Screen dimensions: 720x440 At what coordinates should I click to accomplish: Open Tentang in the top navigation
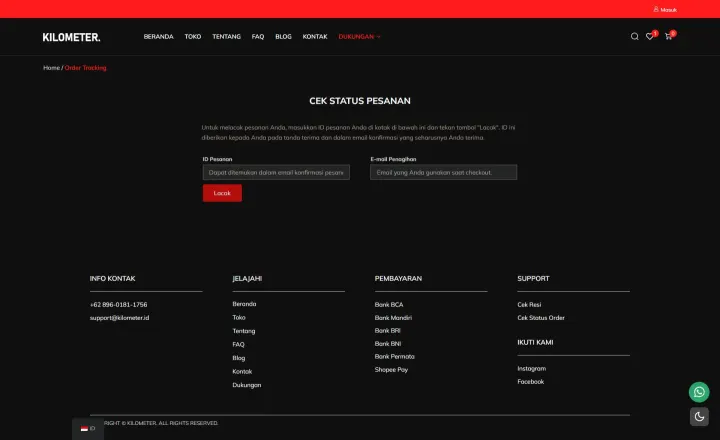(226, 37)
